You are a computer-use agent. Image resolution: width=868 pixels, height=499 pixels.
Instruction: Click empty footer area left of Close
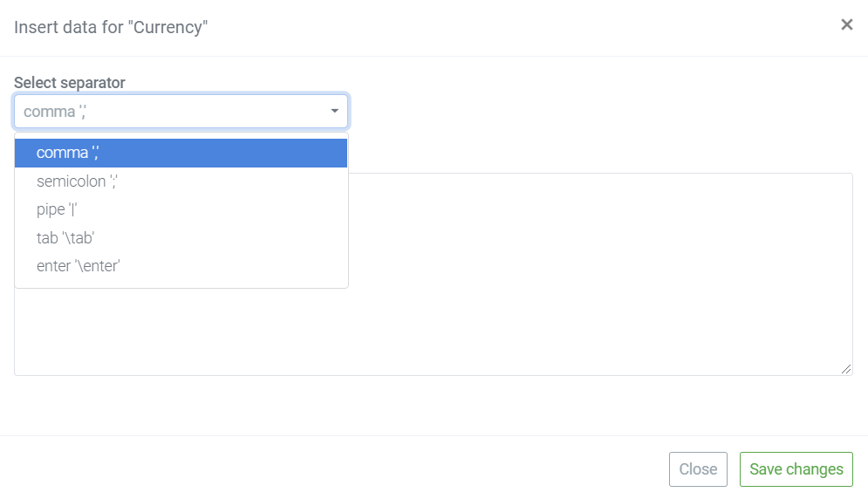point(332,469)
